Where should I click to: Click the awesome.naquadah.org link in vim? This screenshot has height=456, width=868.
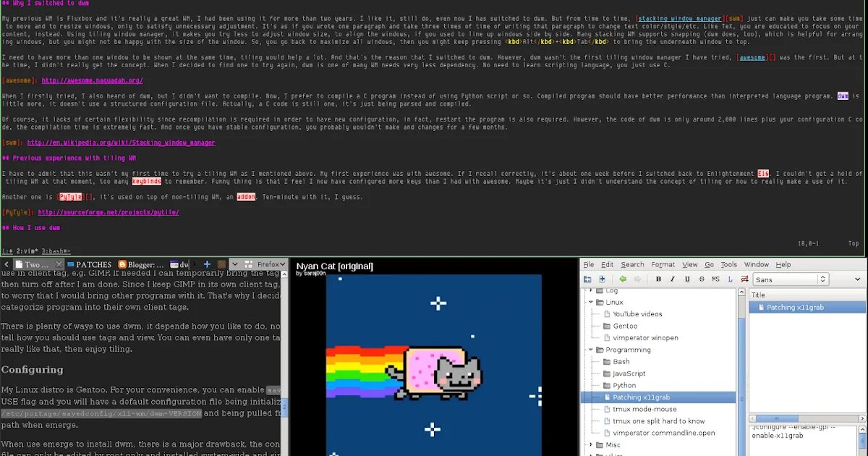pos(92,81)
